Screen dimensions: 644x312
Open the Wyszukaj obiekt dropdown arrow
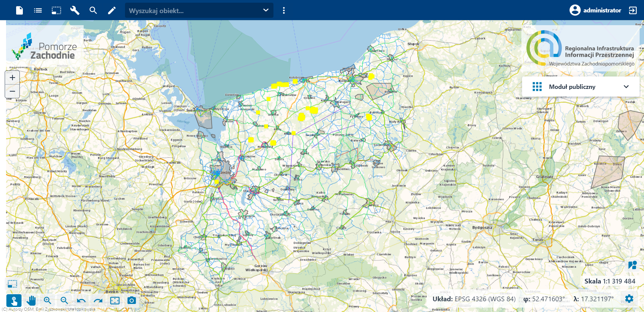(x=266, y=10)
